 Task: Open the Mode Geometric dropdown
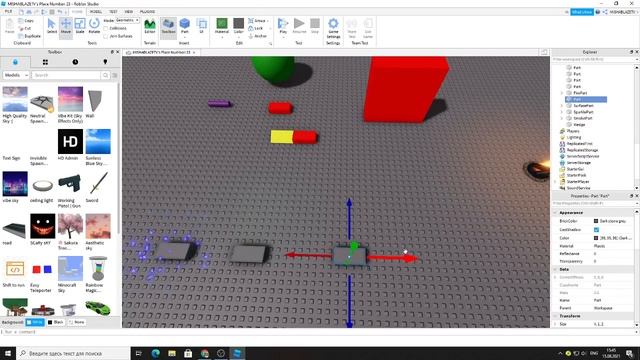pyautogui.click(x=127, y=20)
